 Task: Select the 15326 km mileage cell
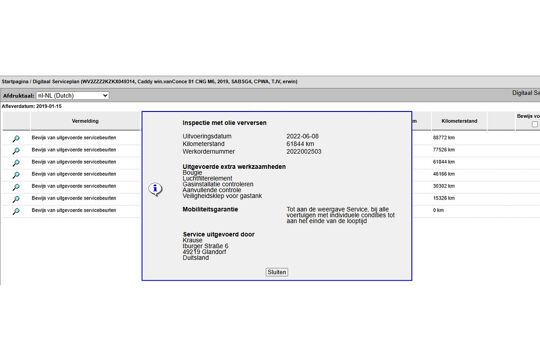(444, 198)
